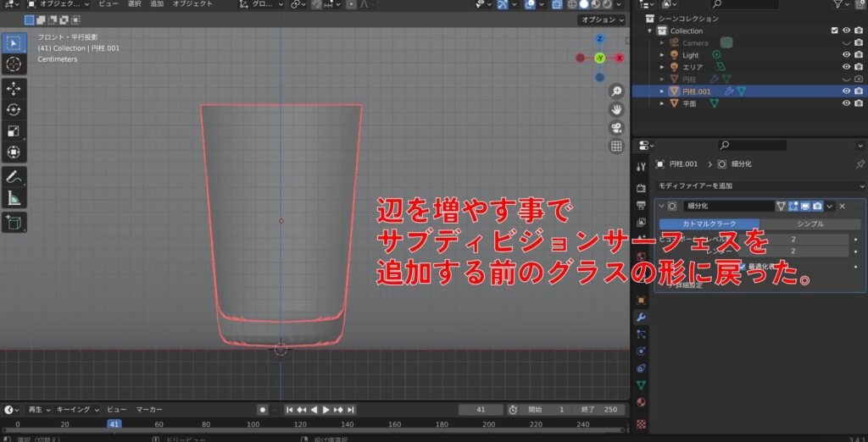Select the Measure tool
Screen dimensions: 868x442
[14, 198]
